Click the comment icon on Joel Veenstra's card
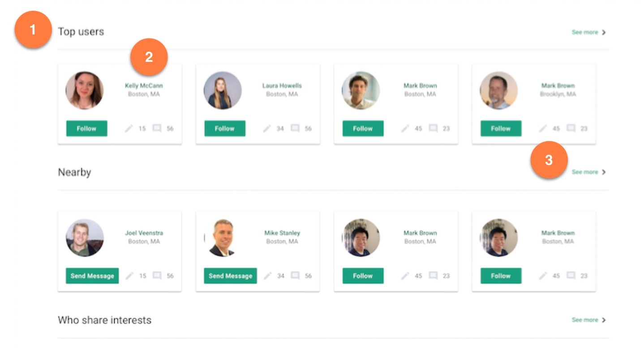Image resolution: width=644 pixels, height=355 pixels. (x=157, y=276)
